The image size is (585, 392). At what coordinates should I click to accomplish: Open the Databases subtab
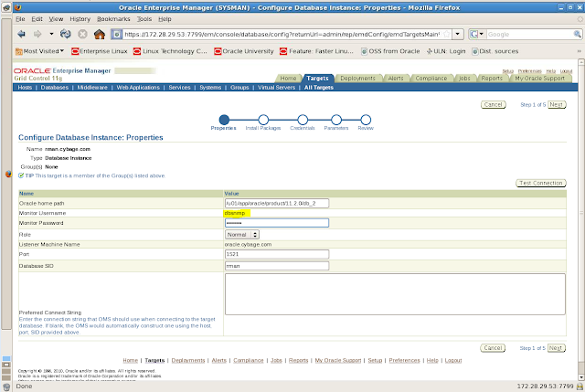(x=55, y=88)
